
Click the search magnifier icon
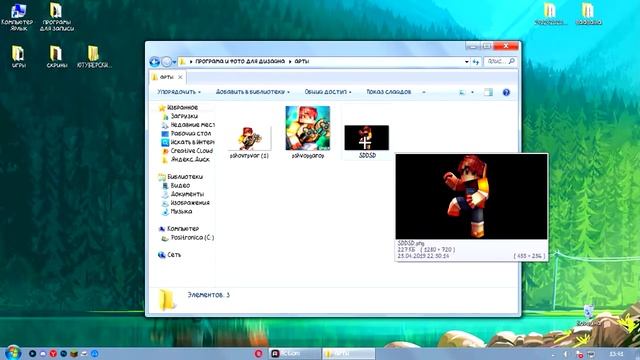point(511,61)
